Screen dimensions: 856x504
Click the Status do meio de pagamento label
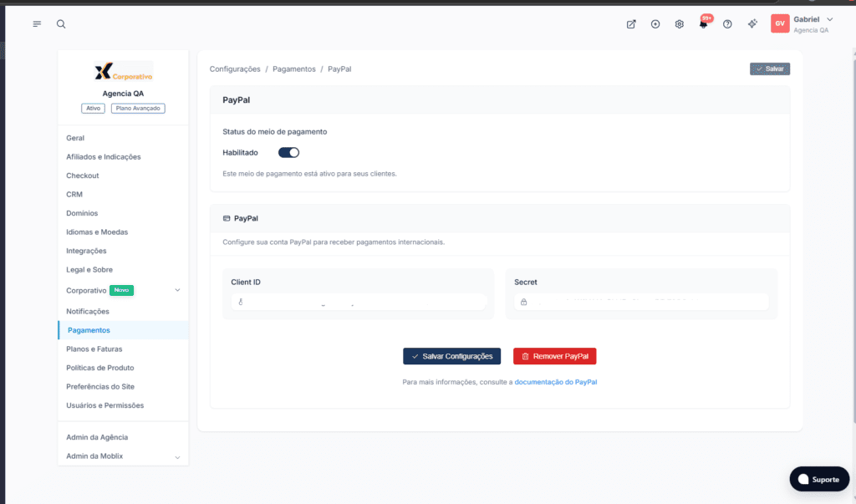coord(274,131)
